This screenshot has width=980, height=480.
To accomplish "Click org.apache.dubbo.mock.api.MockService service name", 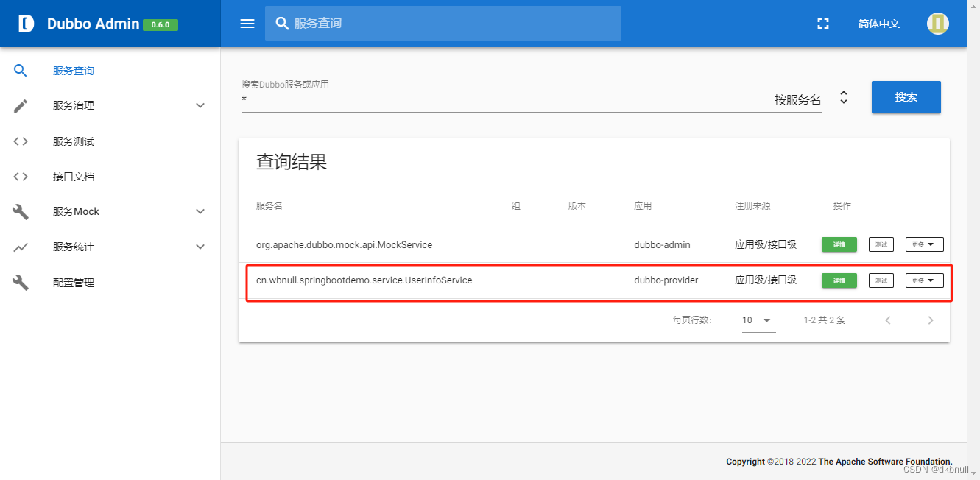I will (x=344, y=244).
